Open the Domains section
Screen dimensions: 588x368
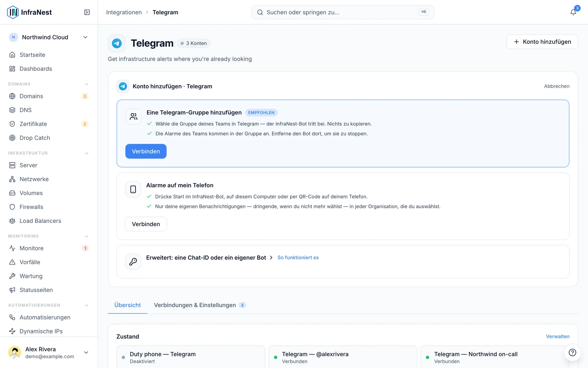click(49, 96)
